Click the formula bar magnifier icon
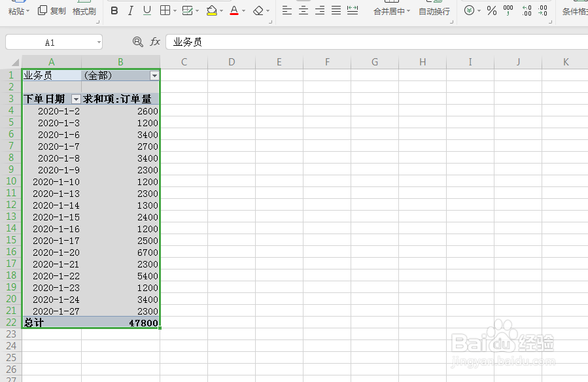588x382 pixels. pos(137,42)
